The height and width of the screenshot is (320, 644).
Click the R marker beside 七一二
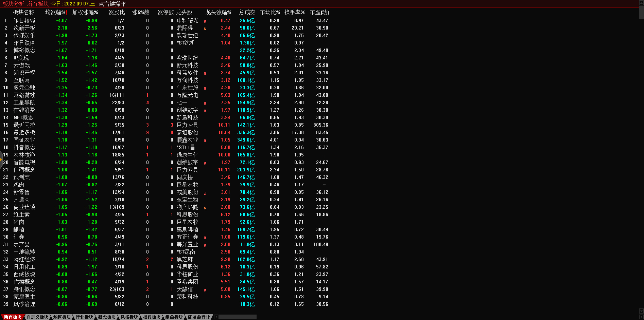point(205,103)
